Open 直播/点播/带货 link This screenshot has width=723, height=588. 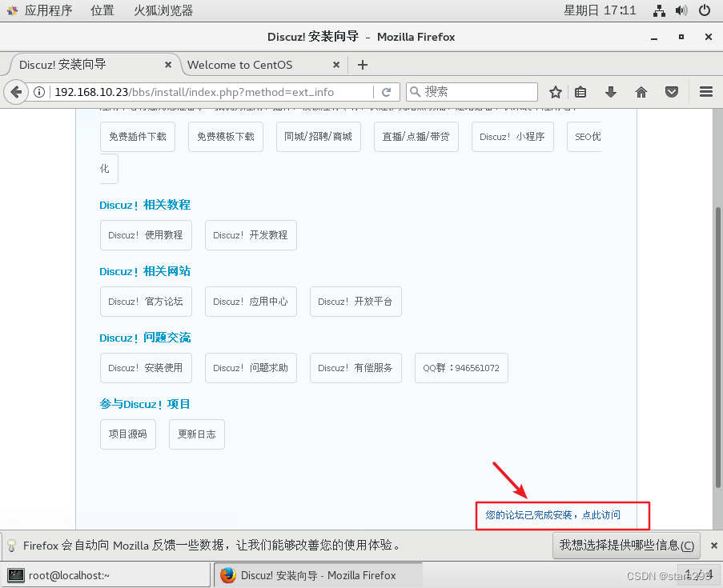click(416, 137)
